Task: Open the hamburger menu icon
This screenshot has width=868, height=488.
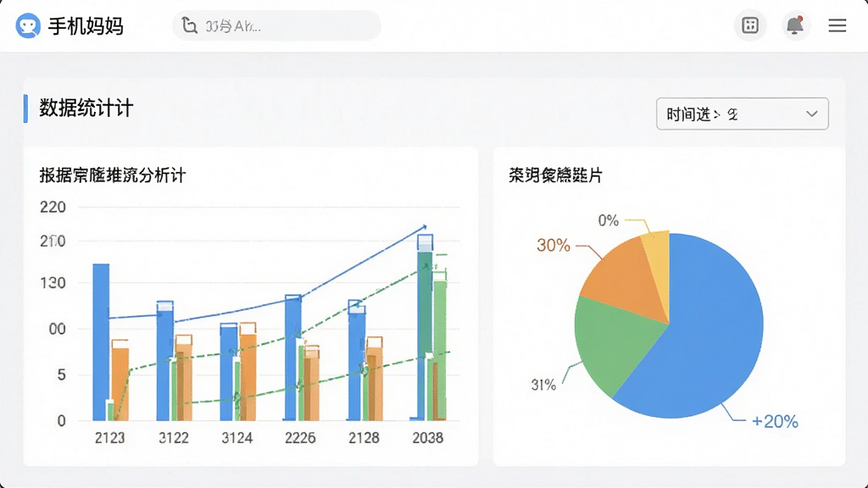Action: tap(837, 25)
